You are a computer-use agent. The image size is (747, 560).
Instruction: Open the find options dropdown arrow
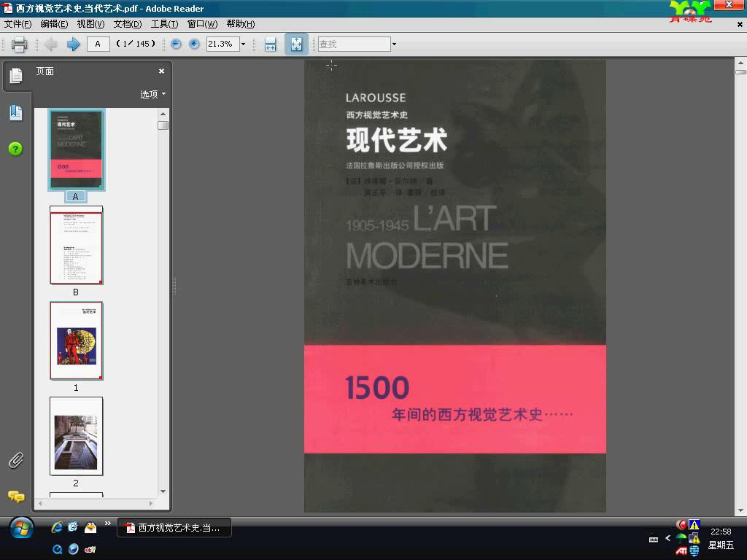tap(394, 44)
